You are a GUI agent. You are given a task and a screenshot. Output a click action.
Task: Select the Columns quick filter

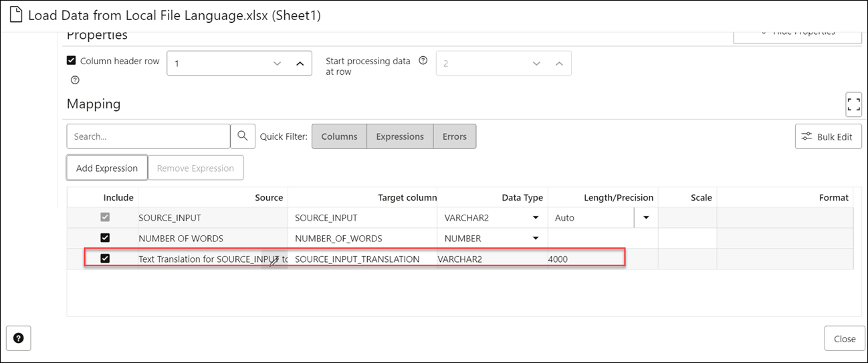coord(339,136)
